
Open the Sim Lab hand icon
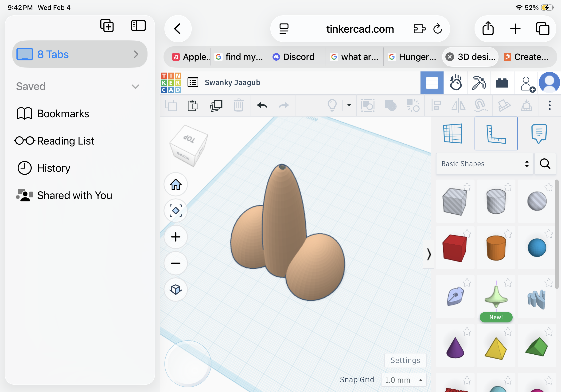pyautogui.click(x=456, y=83)
